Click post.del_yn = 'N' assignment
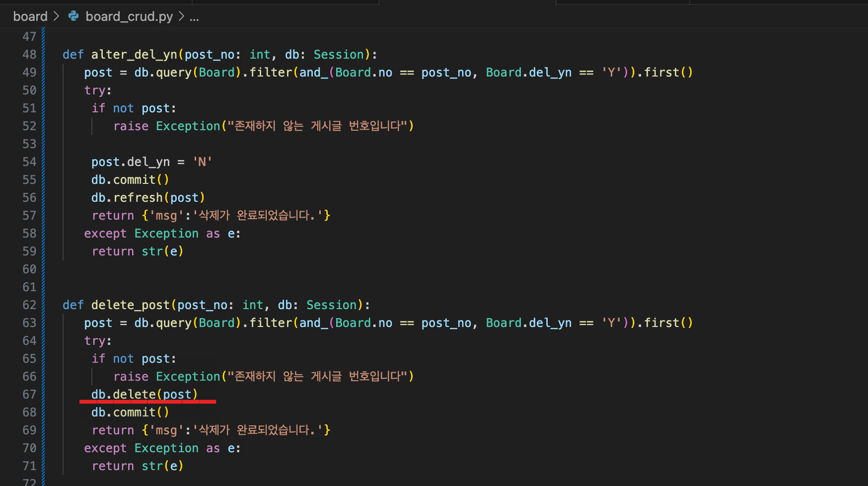 [x=151, y=162]
